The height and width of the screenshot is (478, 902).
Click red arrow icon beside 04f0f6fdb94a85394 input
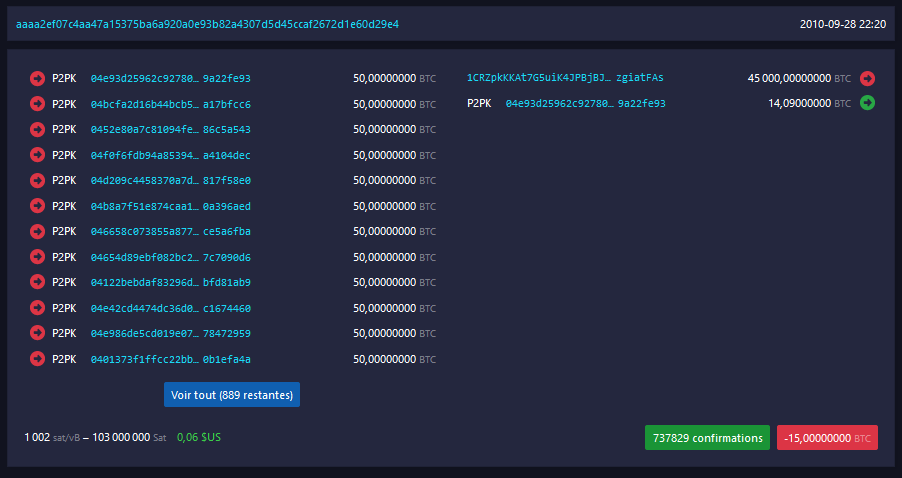point(37,155)
